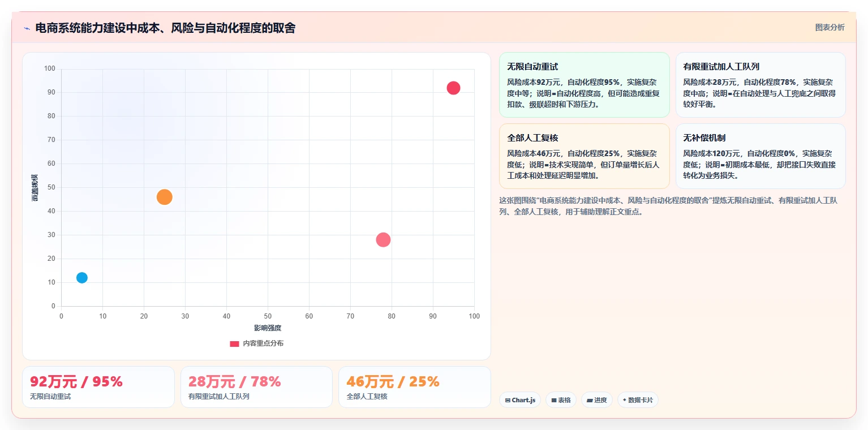Screen dimensions: 868x430
Task: Open the 全部人工复核 description card heading
Action: click(x=532, y=138)
